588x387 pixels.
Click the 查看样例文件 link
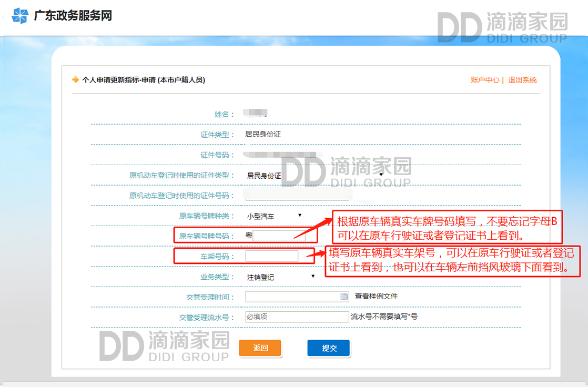[376, 296]
